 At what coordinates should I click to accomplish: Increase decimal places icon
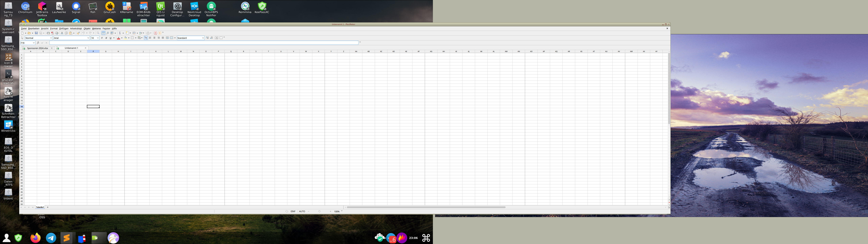point(207,38)
